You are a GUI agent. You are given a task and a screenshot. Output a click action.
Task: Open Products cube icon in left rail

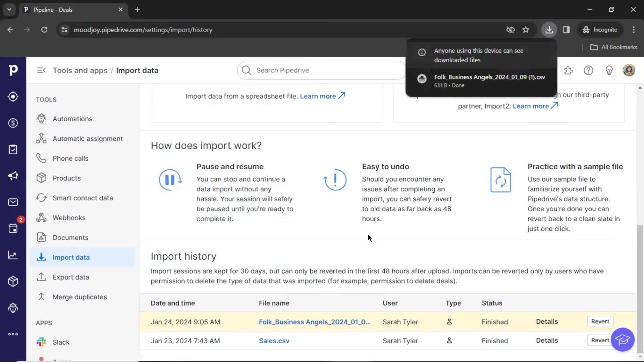tap(13, 281)
